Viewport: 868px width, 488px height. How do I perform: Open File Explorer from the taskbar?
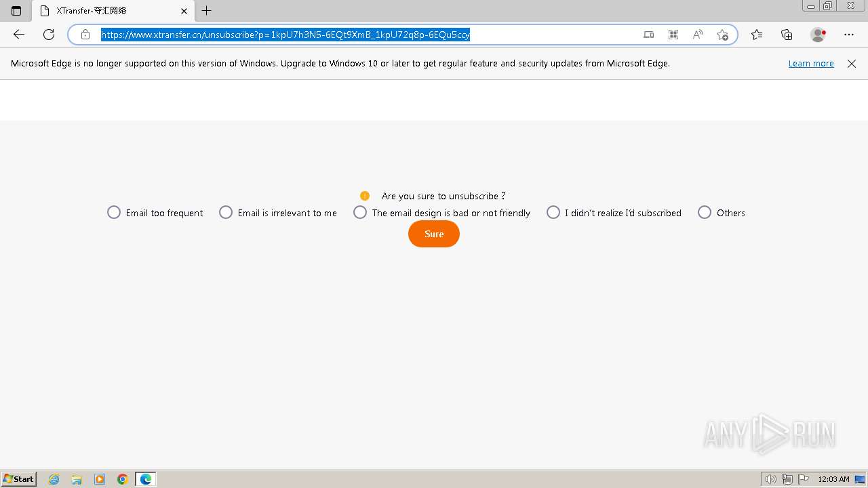point(77,479)
